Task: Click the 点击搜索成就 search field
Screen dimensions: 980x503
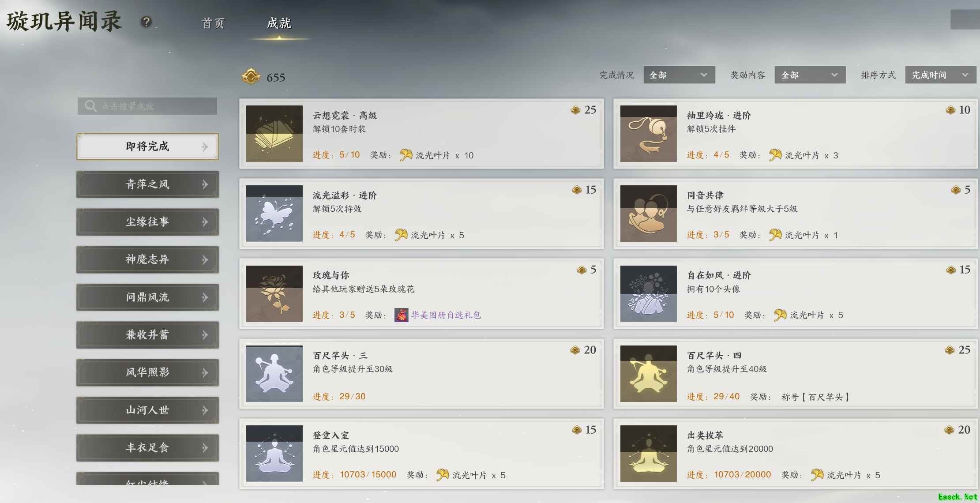Action: [x=147, y=106]
